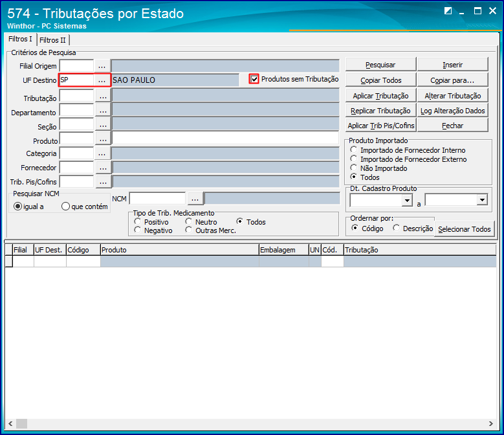Open Produto lookup ellipsis button
The width and height of the screenshot is (504, 435).
tap(103, 139)
